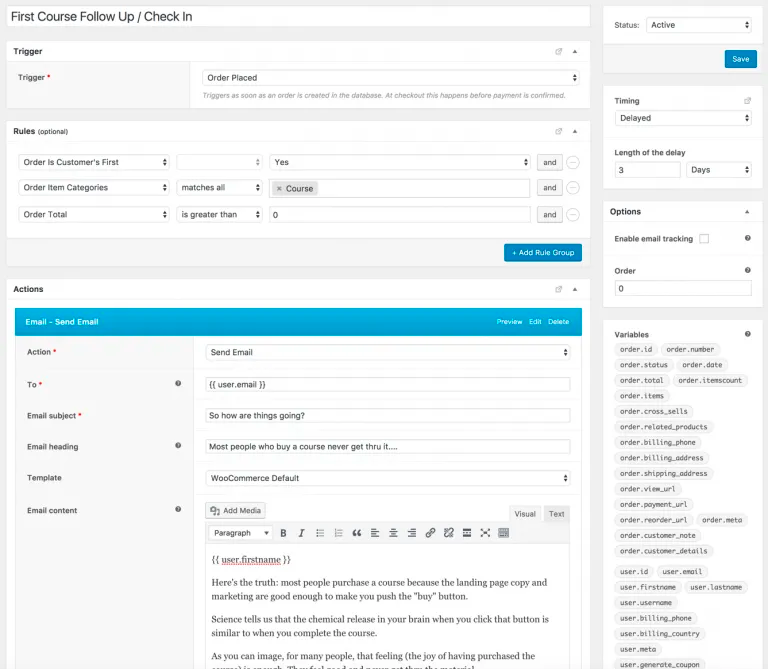Screen dimensions: 768x669
Task: Remove the Order Item Categories rule
Action: click(x=573, y=188)
